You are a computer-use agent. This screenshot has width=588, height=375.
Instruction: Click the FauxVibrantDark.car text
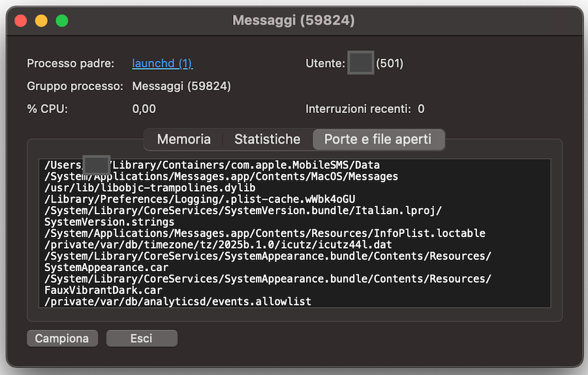click(x=103, y=290)
